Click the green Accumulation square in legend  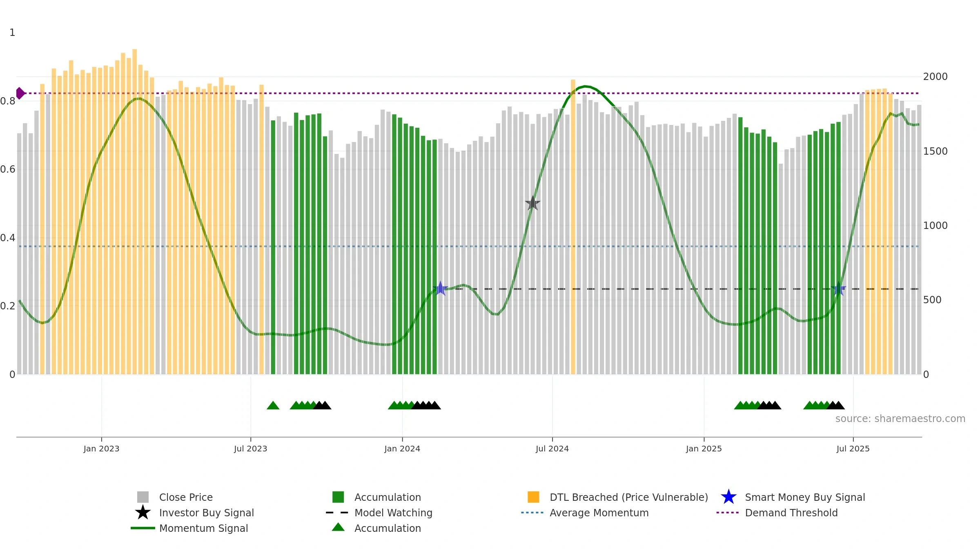338,497
